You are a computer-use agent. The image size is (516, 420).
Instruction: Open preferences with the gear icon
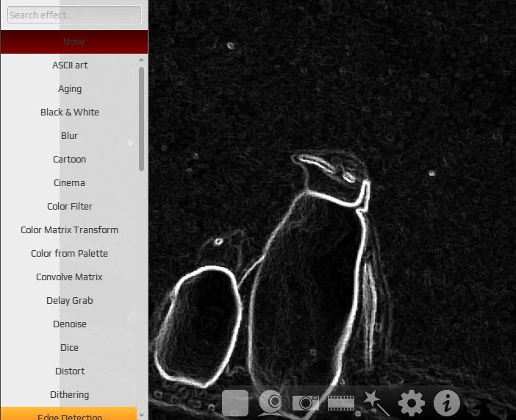click(x=412, y=402)
